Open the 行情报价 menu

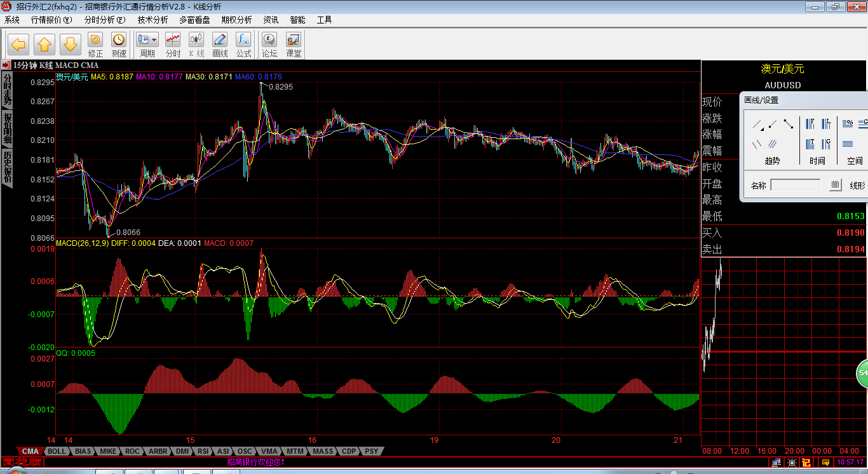[x=51, y=20]
